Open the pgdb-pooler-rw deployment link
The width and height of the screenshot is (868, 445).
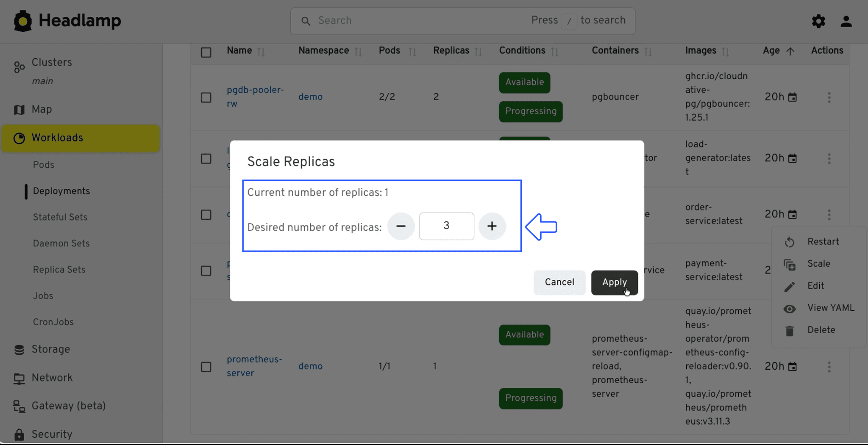255,97
